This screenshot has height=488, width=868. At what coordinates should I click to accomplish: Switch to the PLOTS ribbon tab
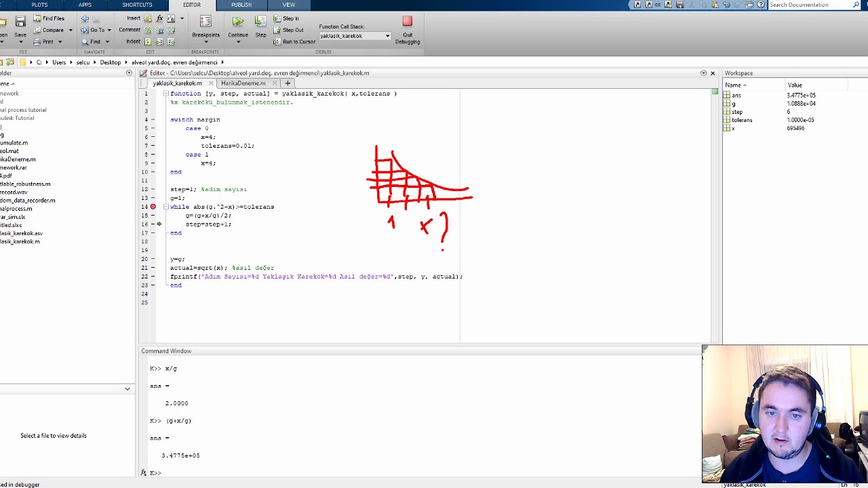point(39,5)
